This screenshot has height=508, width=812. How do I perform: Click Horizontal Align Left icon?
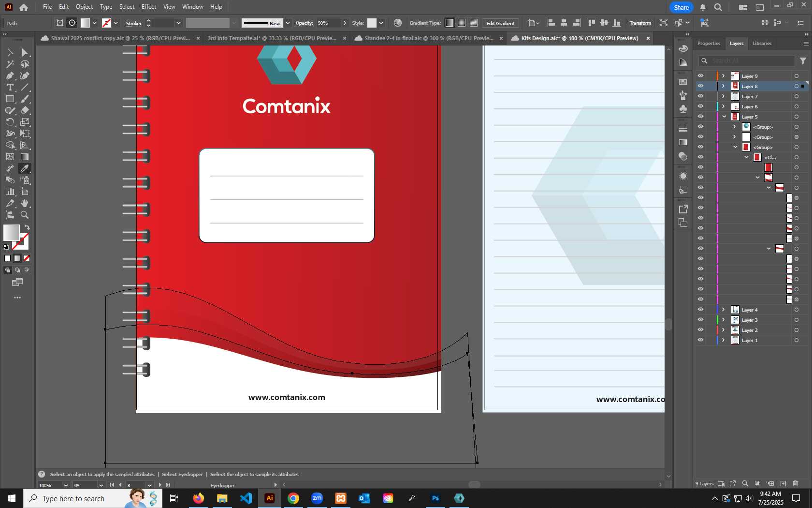tap(551, 23)
